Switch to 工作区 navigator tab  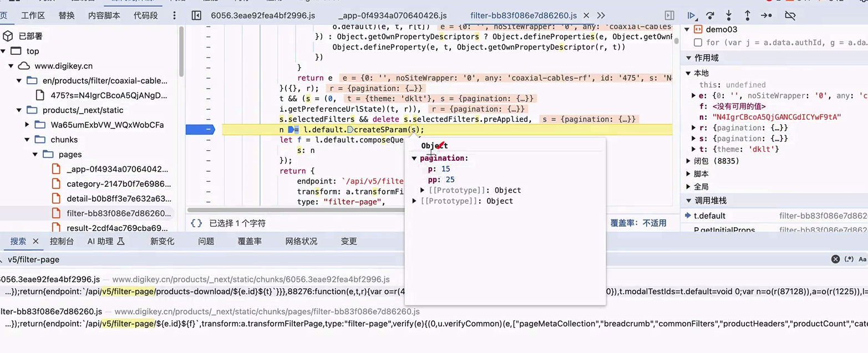pyautogui.click(x=33, y=16)
